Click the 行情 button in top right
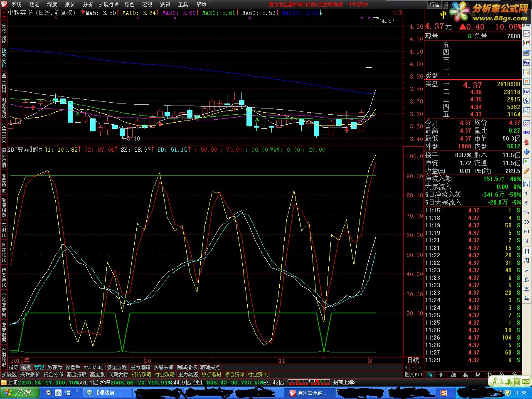 point(435,5)
